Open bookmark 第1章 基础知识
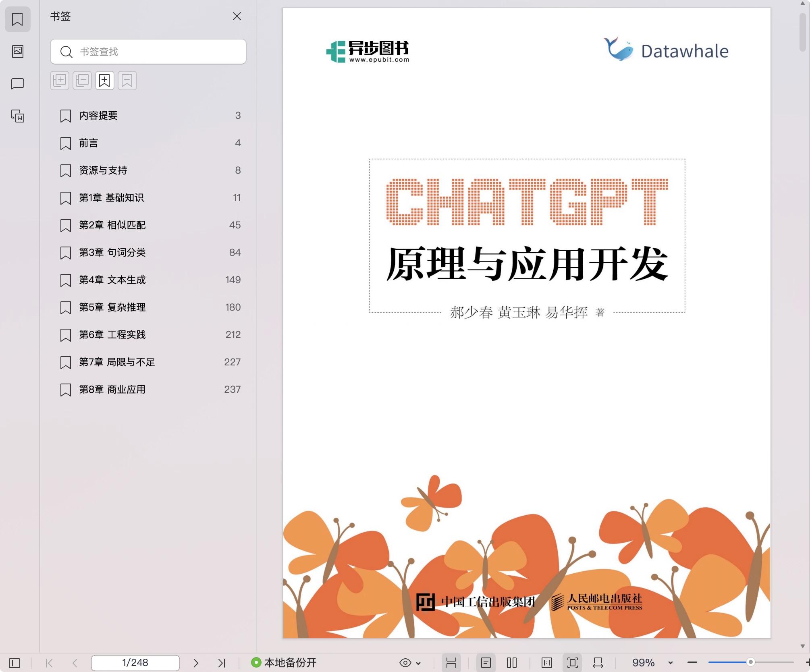 click(x=148, y=198)
